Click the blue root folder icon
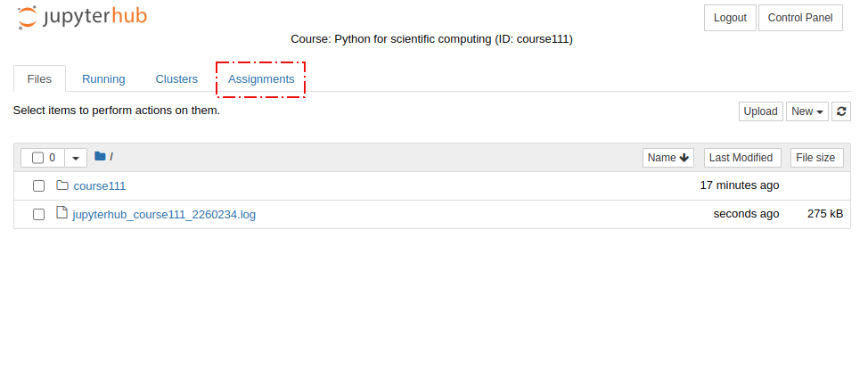Screen dimensions: 868x386 pyautogui.click(x=100, y=156)
